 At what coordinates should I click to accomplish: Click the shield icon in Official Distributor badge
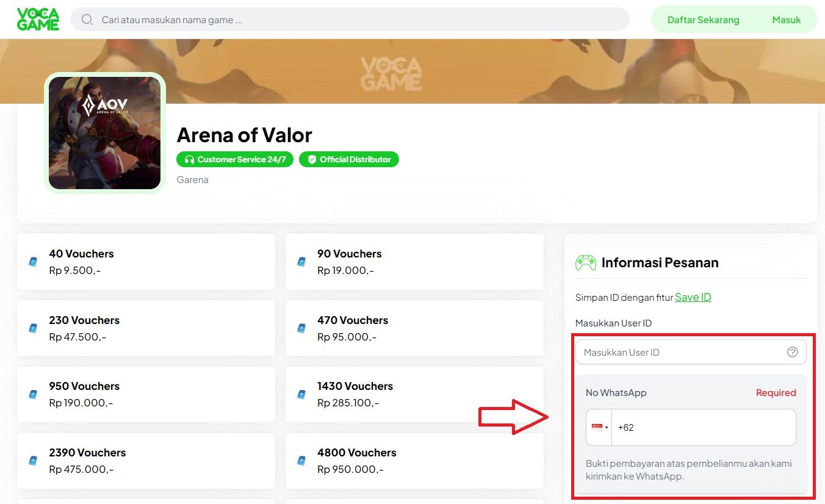(312, 159)
